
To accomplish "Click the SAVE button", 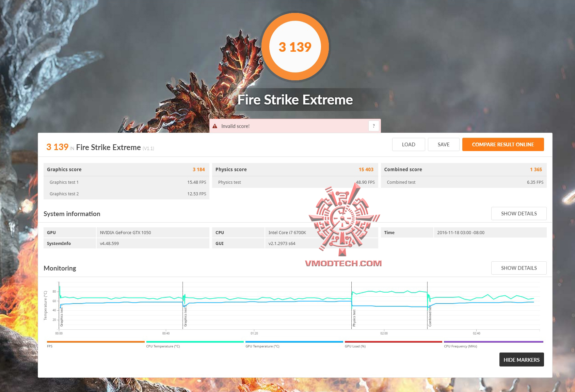I will coord(444,144).
